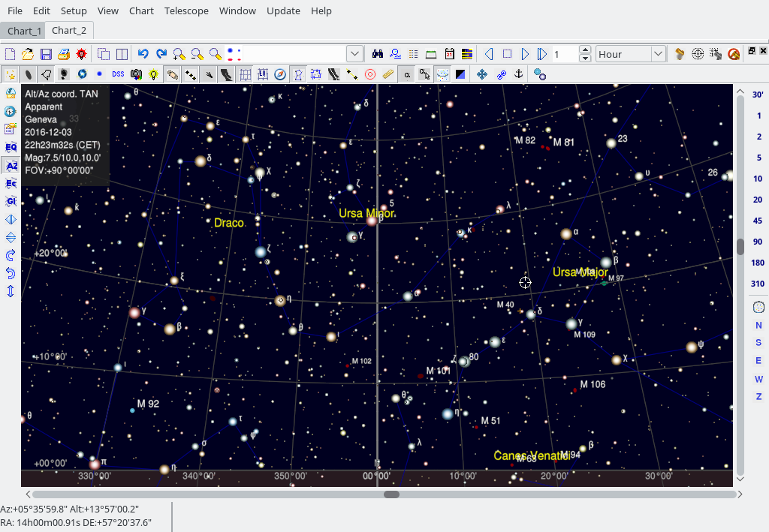
Task: Create a new chart with the blank-page icon
Action: [10, 54]
